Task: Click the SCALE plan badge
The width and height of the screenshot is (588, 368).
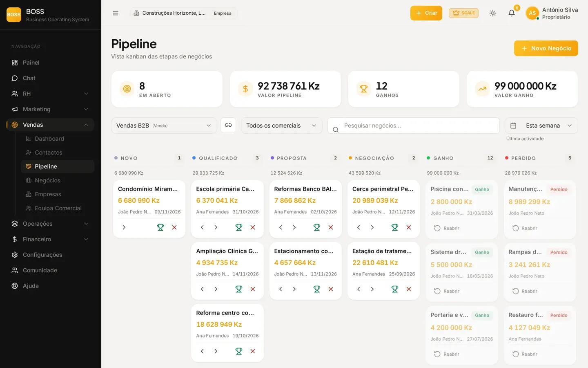Action: click(463, 13)
